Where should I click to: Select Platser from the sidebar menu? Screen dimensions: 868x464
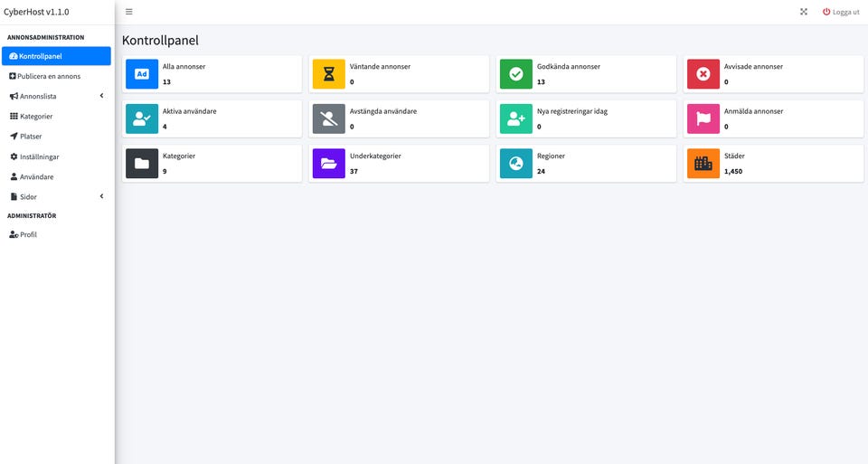click(31, 137)
